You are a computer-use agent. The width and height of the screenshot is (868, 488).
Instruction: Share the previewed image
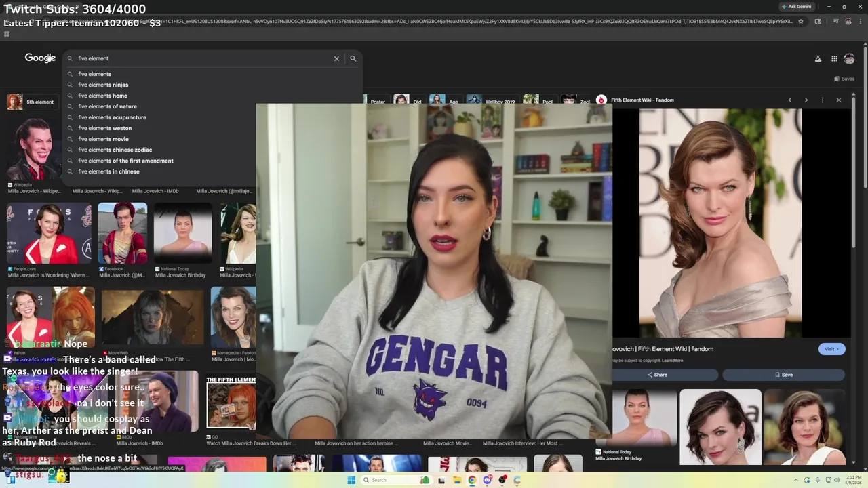657,375
